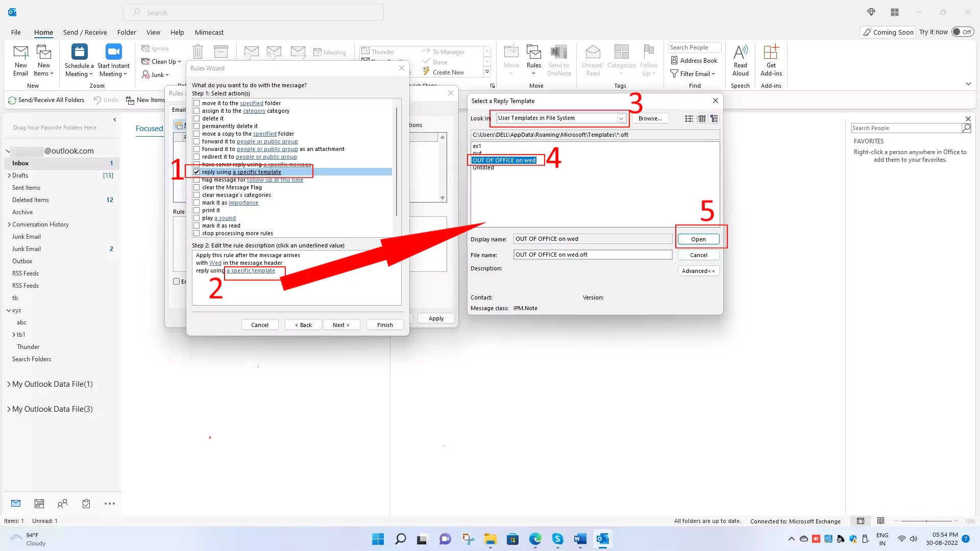Send the message to OneNote
This screenshot has height=551, width=980.
point(559,59)
